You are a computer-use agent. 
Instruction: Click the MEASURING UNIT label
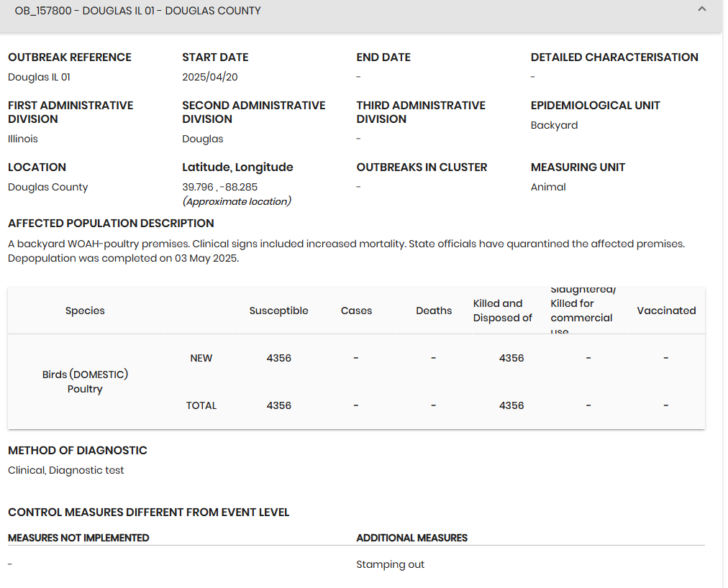[x=578, y=167]
